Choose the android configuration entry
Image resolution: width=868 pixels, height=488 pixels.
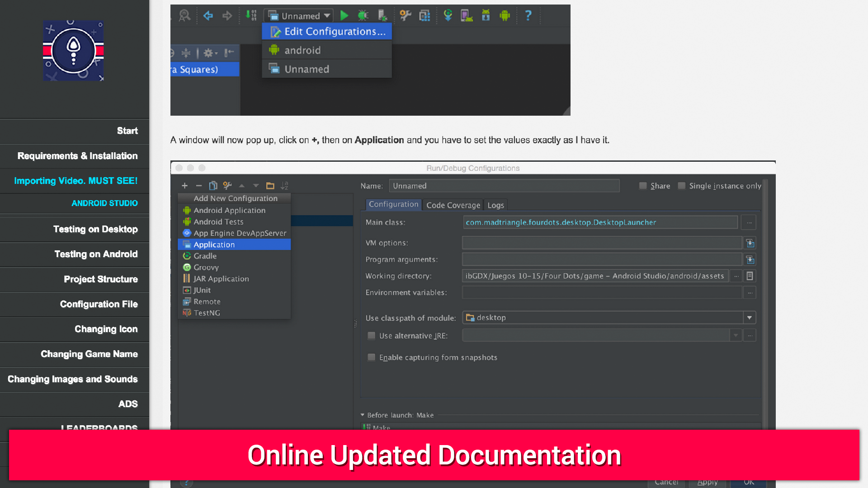point(327,50)
